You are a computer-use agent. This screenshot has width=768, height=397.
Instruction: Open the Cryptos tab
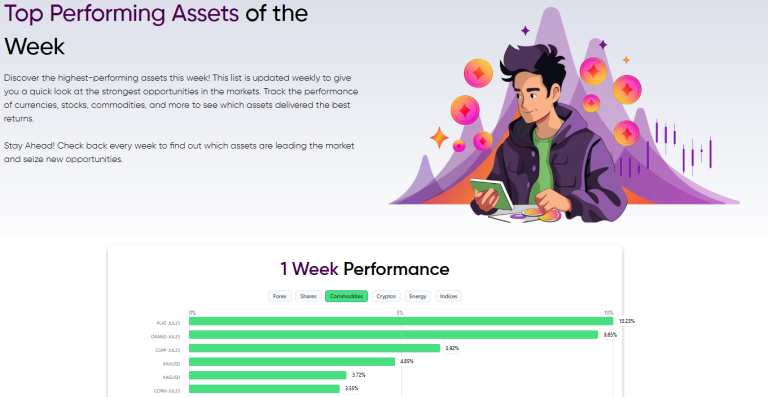386,296
